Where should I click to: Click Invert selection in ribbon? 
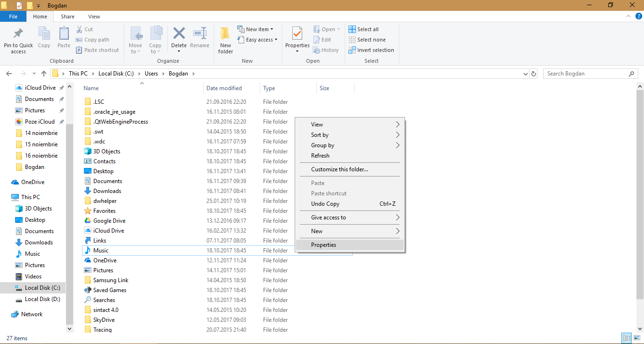371,50
